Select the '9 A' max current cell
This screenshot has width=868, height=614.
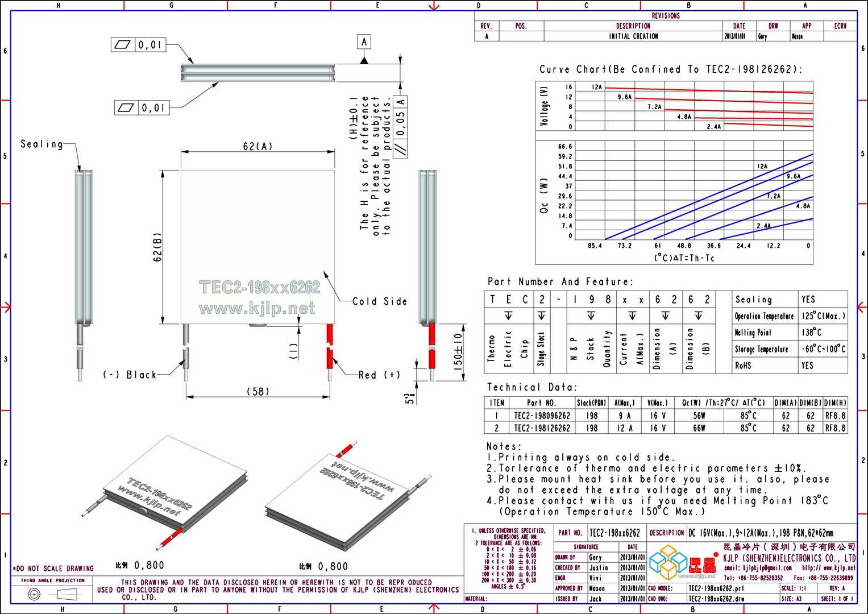(x=625, y=416)
